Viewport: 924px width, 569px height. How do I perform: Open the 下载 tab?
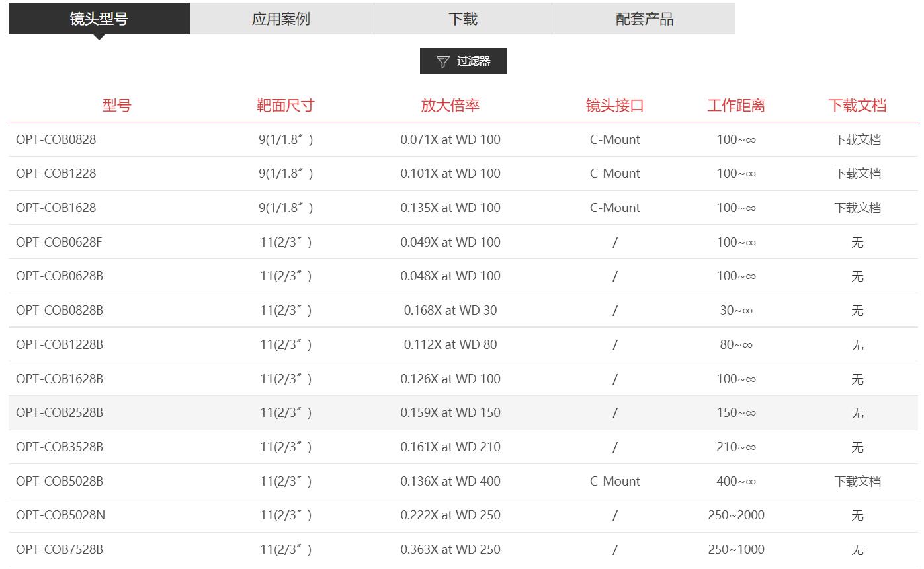coord(463,19)
